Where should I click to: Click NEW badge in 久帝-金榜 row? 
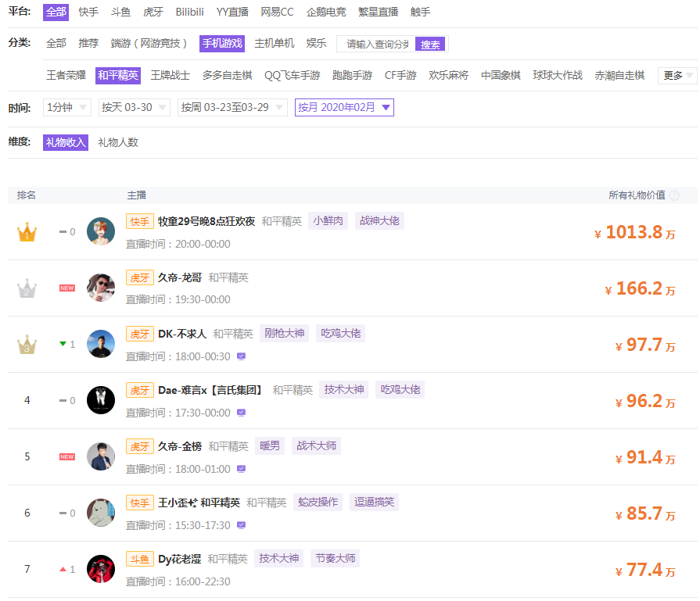click(67, 457)
